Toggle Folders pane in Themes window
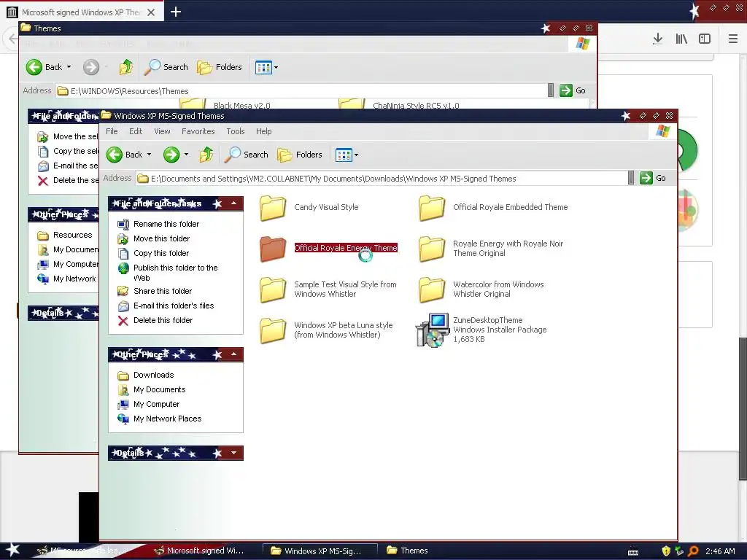 [x=220, y=67]
